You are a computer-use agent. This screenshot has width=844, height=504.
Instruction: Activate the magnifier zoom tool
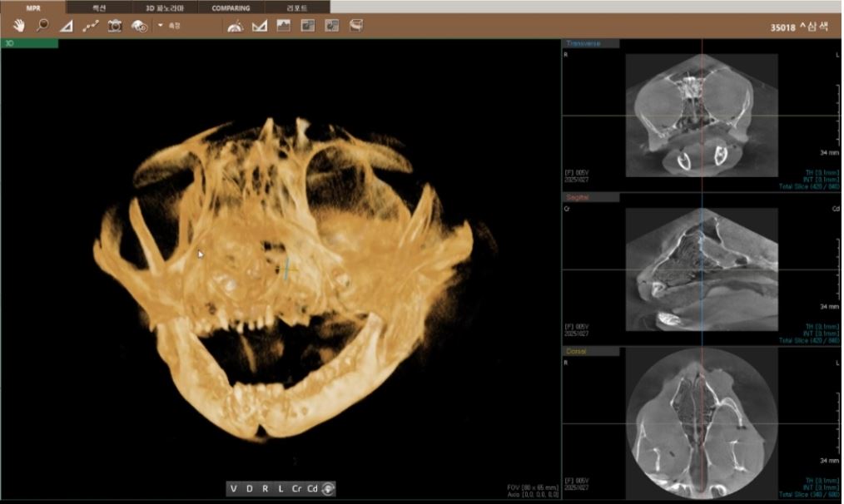[42, 26]
